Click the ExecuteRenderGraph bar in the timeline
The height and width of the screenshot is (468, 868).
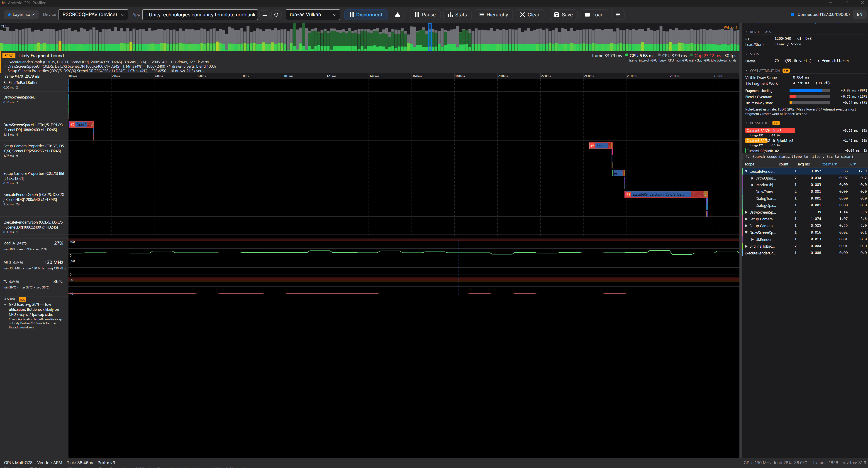coord(666,195)
